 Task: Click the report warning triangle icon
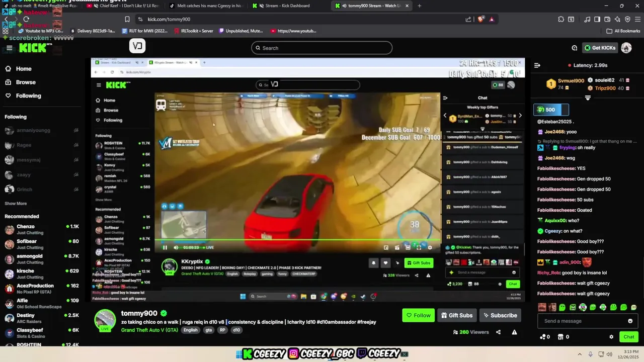click(x=514, y=332)
